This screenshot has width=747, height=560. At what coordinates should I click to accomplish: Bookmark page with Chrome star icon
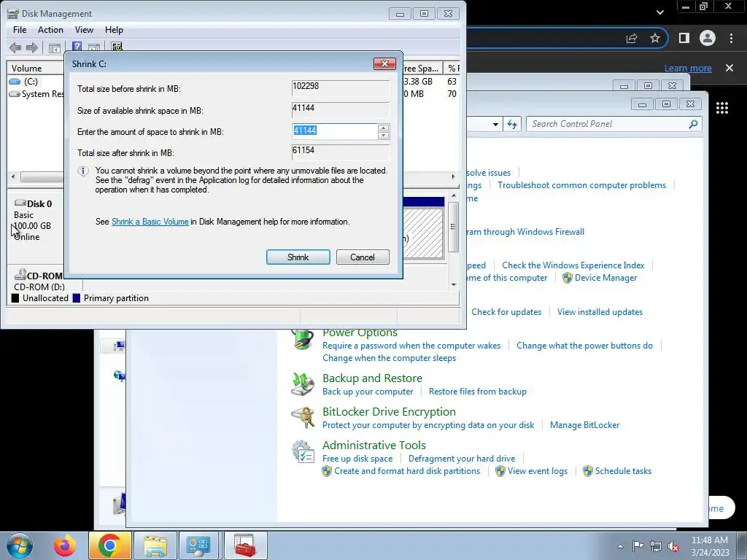(655, 38)
